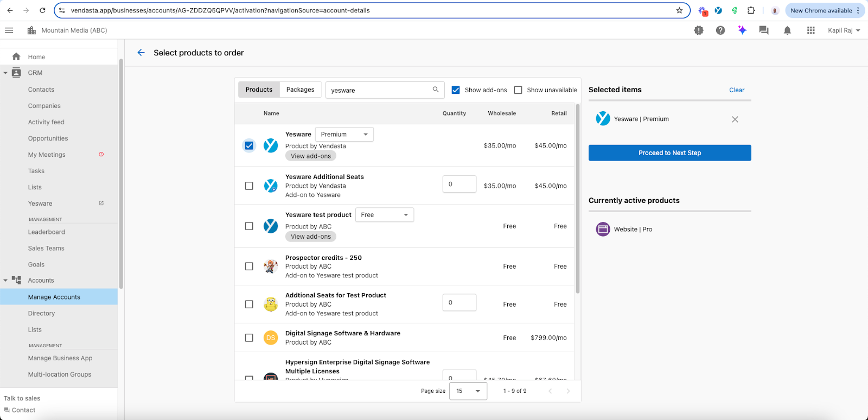Select the Products tab
Image resolution: width=868 pixels, height=420 pixels.
point(259,90)
